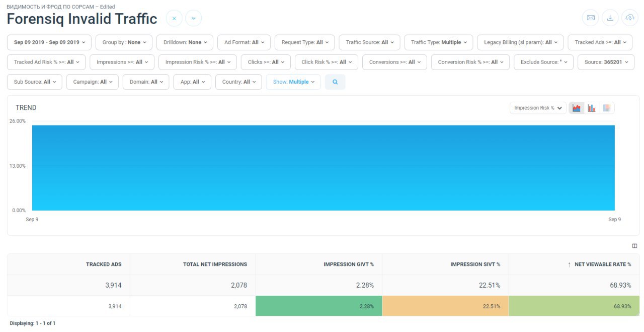Open the Impression Risk % chart metric dropdown
Screen dimensions: 644x332
click(x=537, y=108)
